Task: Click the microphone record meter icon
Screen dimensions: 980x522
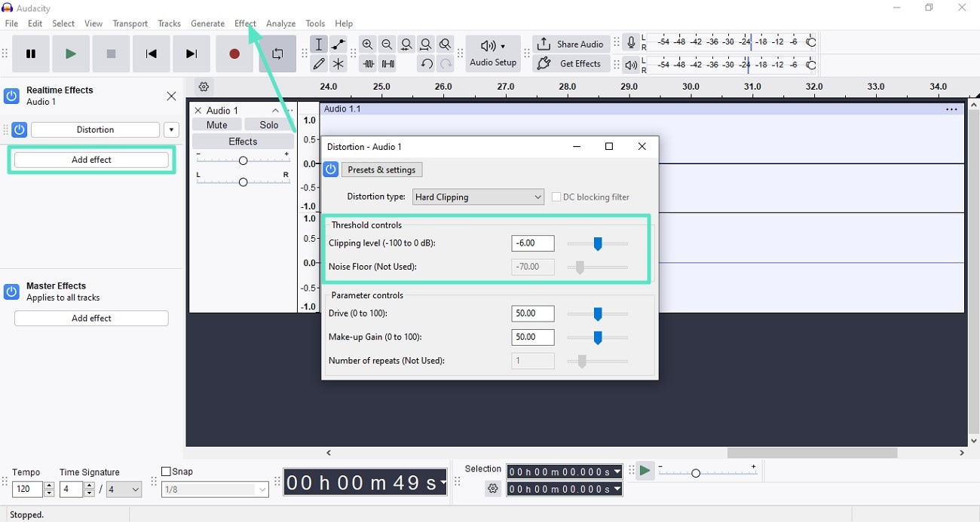Action: tap(632, 44)
